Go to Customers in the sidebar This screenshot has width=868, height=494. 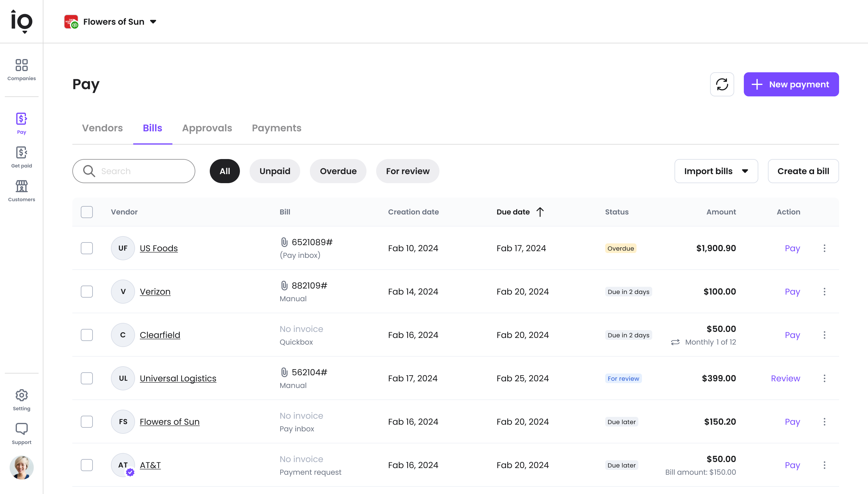[21, 186]
